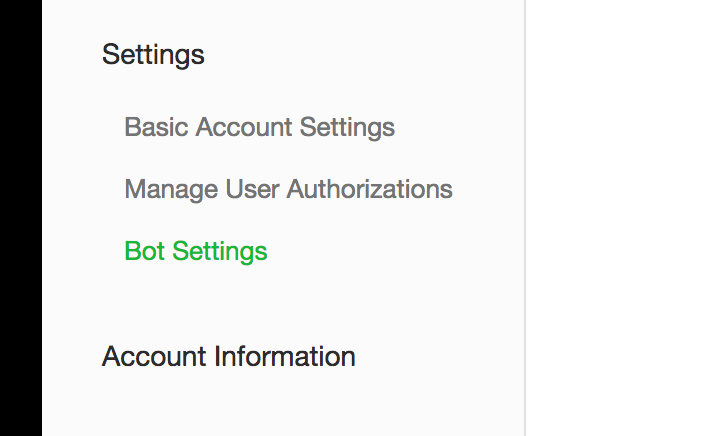Open Basic Account Settings
Image resolution: width=712 pixels, height=436 pixels.
click(x=259, y=128)
